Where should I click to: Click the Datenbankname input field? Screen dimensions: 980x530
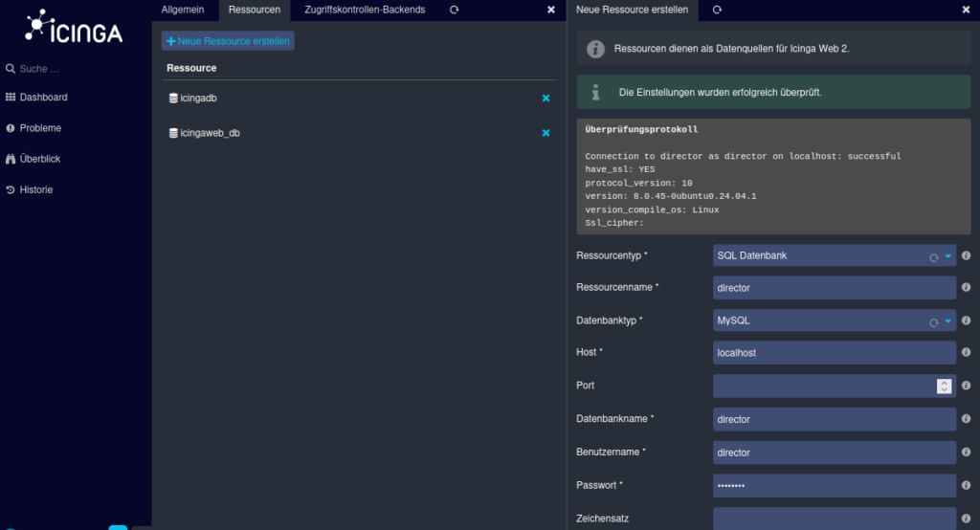(x=835, y=419)
